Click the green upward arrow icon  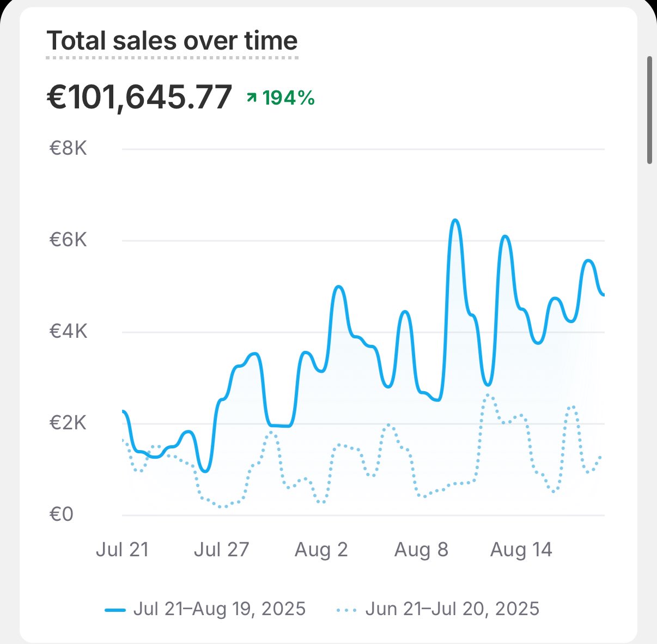click(252, 98)
